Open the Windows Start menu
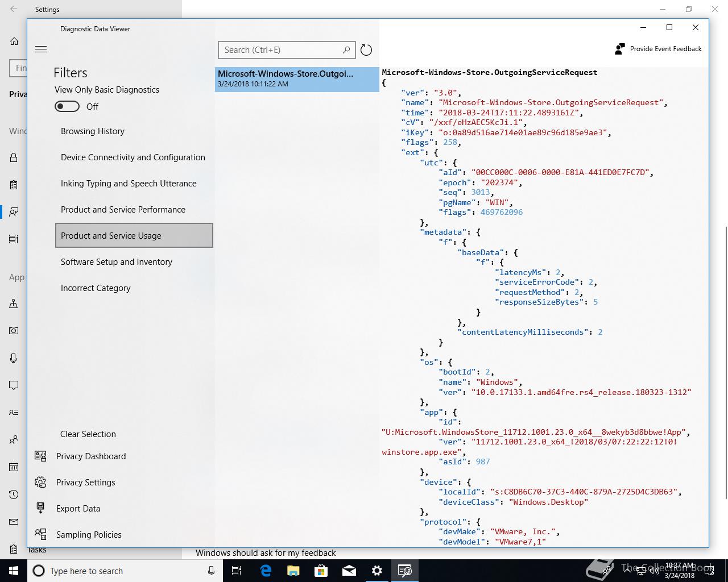This screenshot has width=728, height=582. [x=14, y=571]
